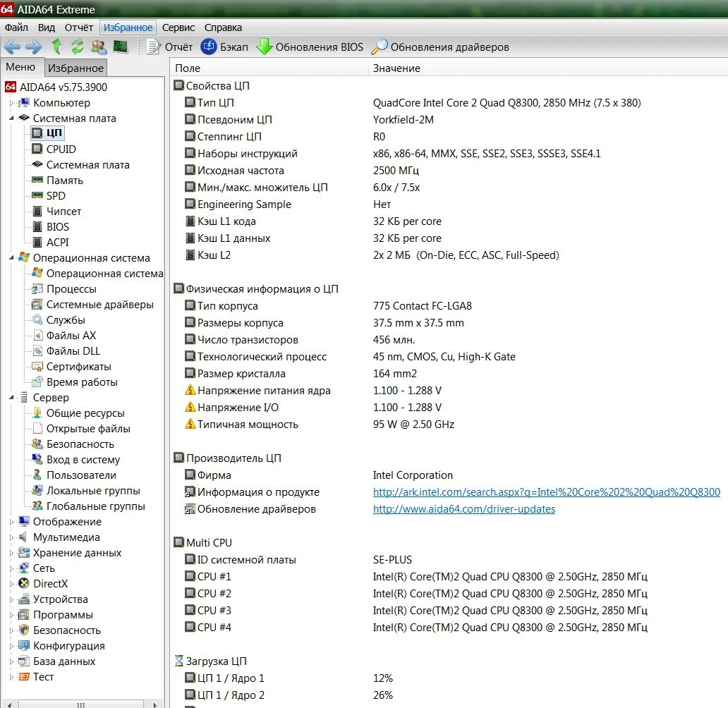The width and height of the screenshot is (728, 708).
Task: Select the CPUID chip icon
Action: [37, 149]
